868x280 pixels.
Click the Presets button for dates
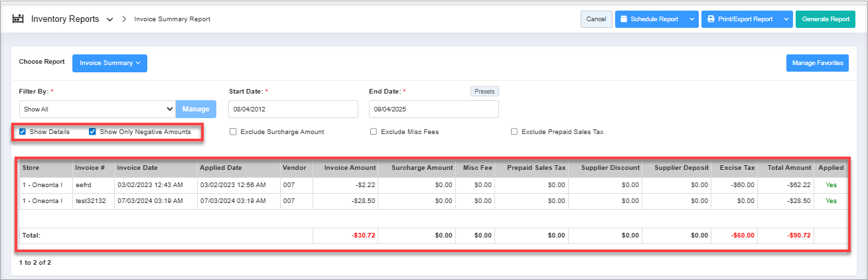[484, 92]
